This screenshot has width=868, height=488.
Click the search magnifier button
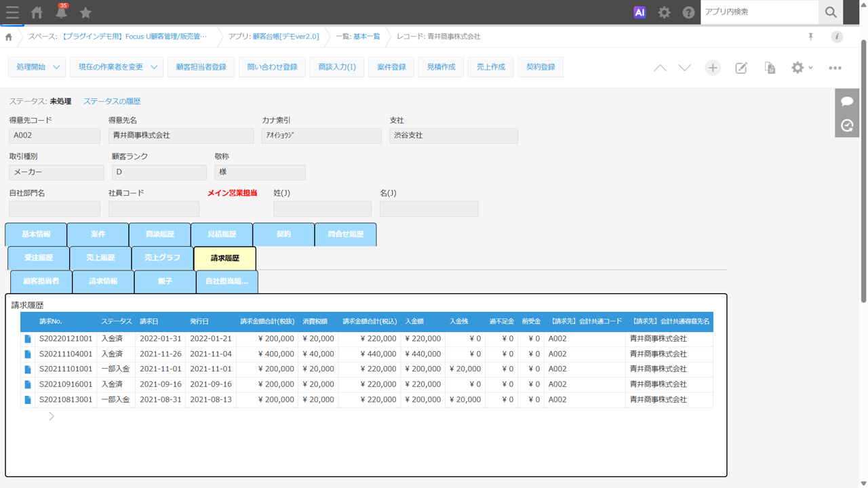pyautogui.click(x=831, y=12)
